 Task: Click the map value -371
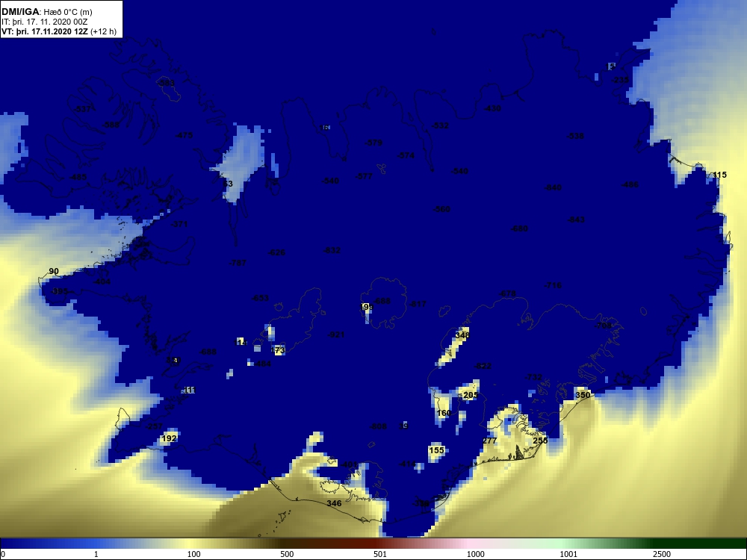pyautogui.click(x=179, y=224)
